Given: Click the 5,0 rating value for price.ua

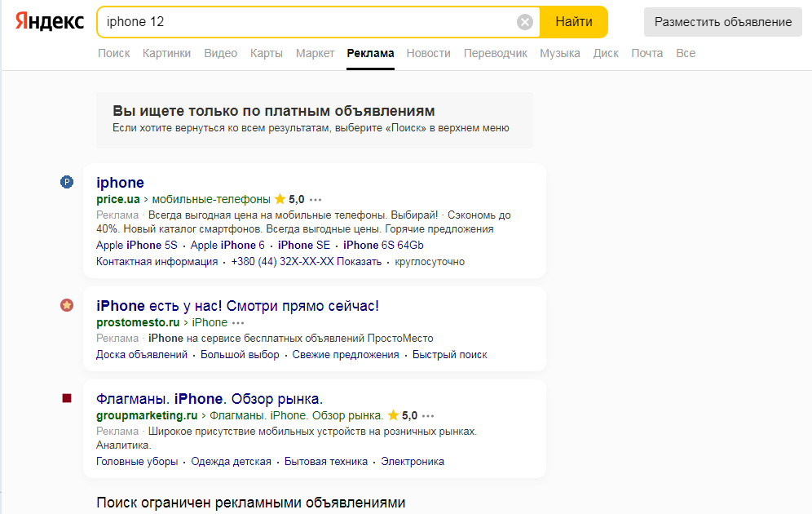Looking at the screenshot, I should point(296,200).
